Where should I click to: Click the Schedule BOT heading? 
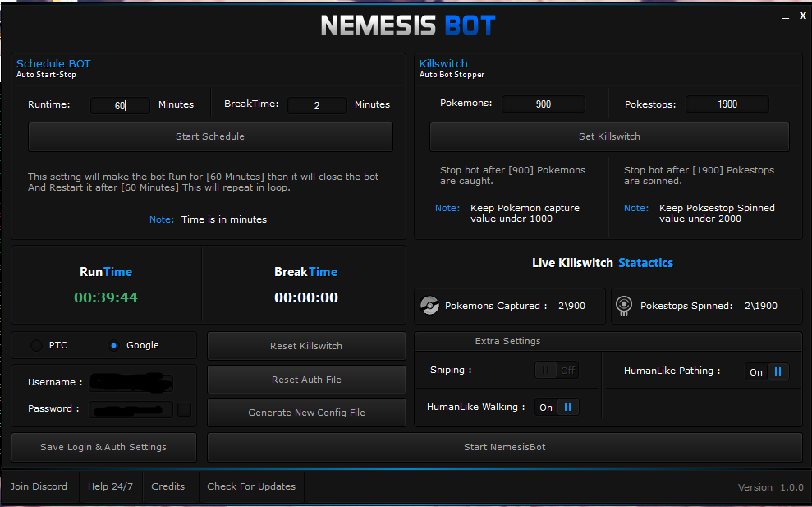tap(53, 64)
